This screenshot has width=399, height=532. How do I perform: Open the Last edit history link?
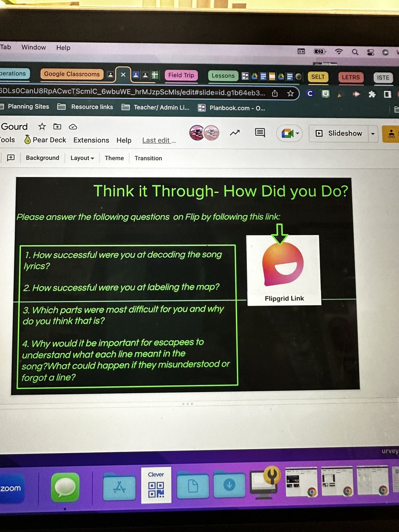159,140
